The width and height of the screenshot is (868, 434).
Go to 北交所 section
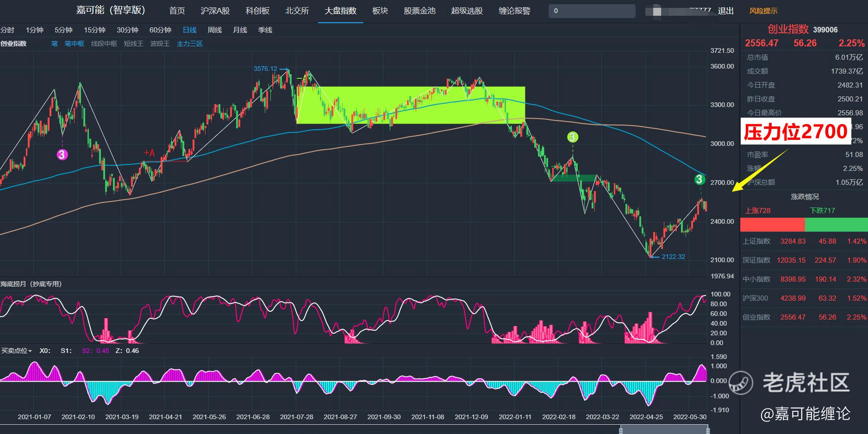pos(297,11)
